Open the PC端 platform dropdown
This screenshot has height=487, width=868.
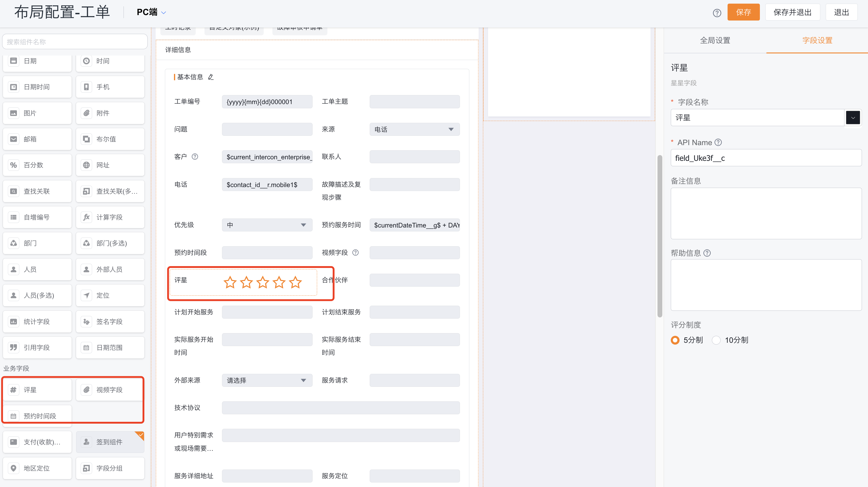coord(151,12)
